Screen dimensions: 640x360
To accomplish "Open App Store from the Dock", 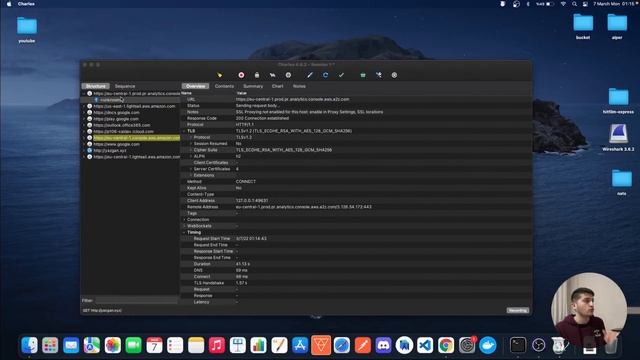I will point(300,345).
